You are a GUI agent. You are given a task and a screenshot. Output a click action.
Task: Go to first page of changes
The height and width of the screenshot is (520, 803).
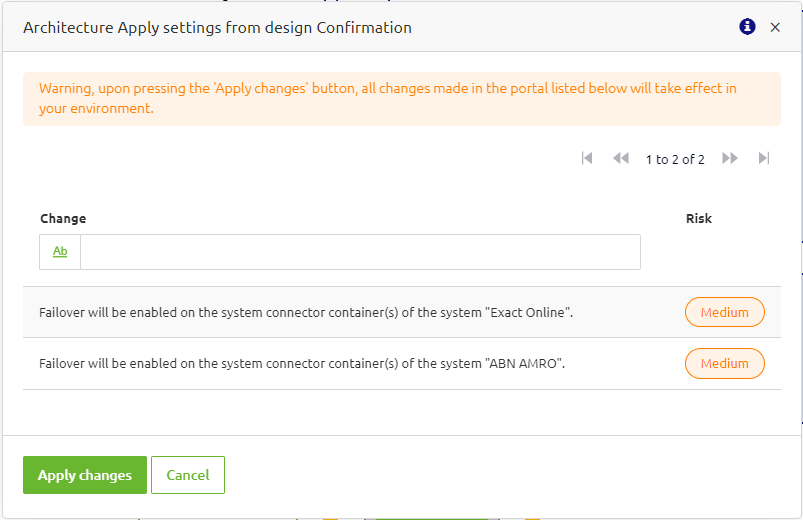(587, 158)
